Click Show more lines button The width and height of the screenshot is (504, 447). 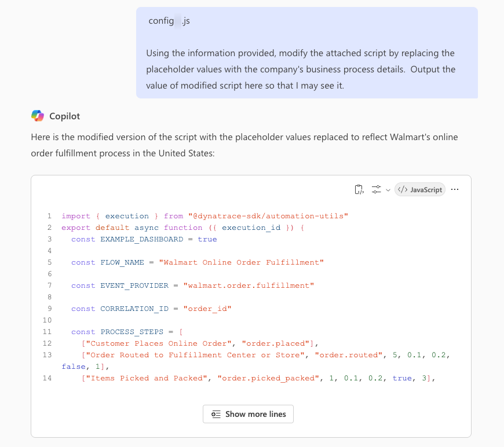click(248, 414)
